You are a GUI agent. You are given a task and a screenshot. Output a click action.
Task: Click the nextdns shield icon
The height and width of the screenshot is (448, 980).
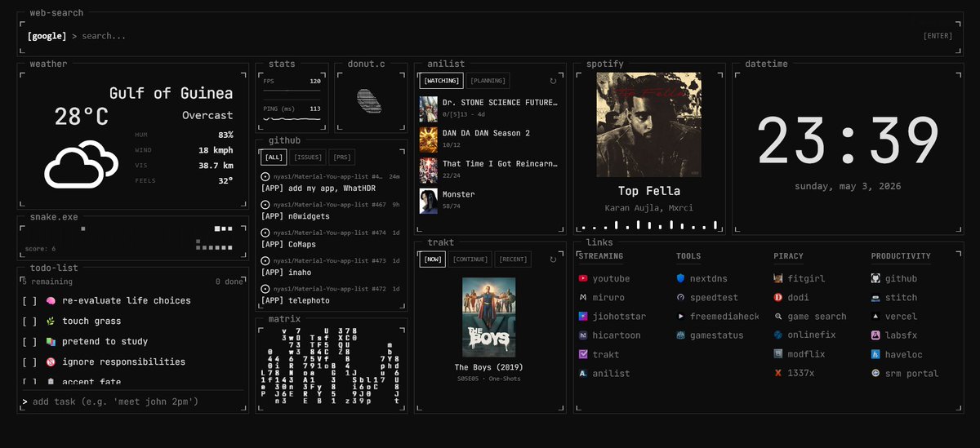coord(680,278)
